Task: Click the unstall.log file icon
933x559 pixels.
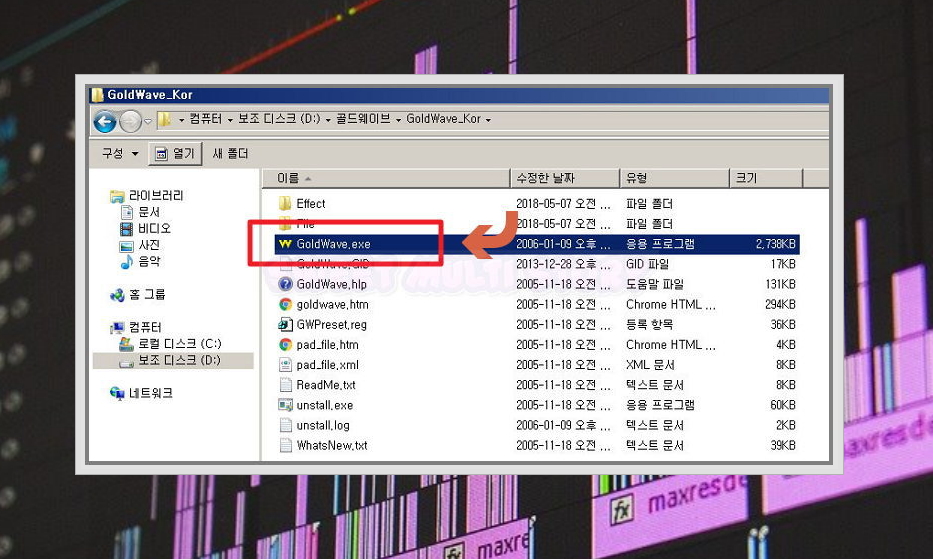Action: tap(286, 425)
